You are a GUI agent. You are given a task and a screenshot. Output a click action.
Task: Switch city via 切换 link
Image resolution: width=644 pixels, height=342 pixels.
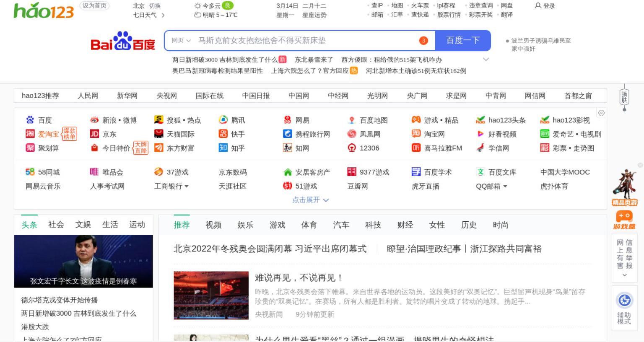tap(155, 6)
